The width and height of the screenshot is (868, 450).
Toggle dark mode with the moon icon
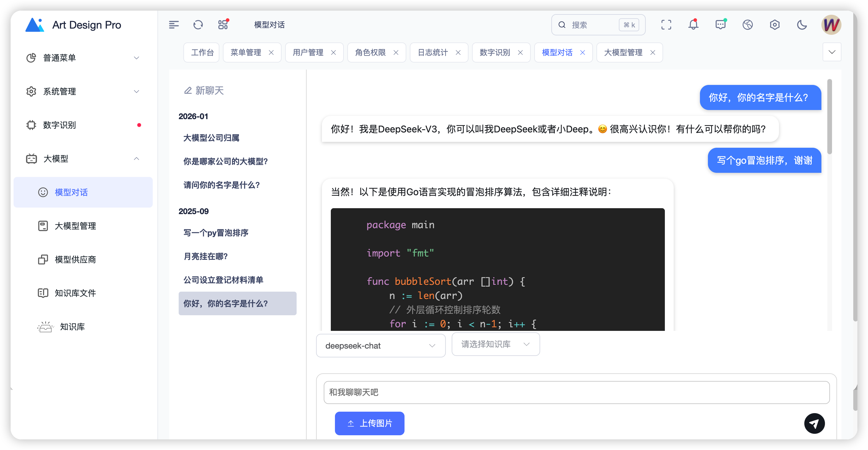802,24
